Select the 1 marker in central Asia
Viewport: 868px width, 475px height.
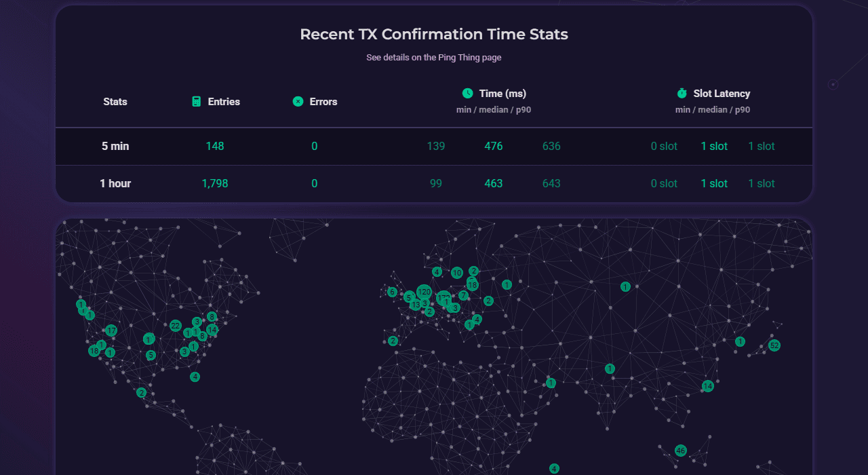[625, 287]
